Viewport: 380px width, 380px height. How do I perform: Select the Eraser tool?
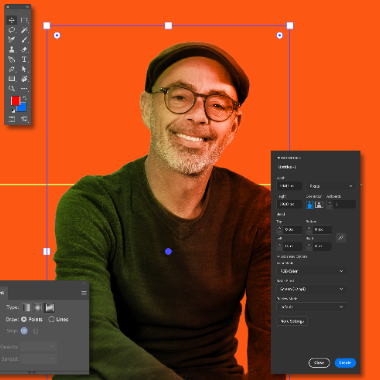(24, 49)
